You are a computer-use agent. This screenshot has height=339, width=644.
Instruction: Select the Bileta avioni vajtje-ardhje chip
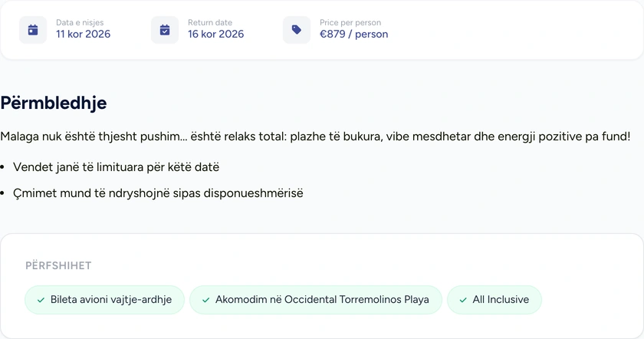click(105, 300)
